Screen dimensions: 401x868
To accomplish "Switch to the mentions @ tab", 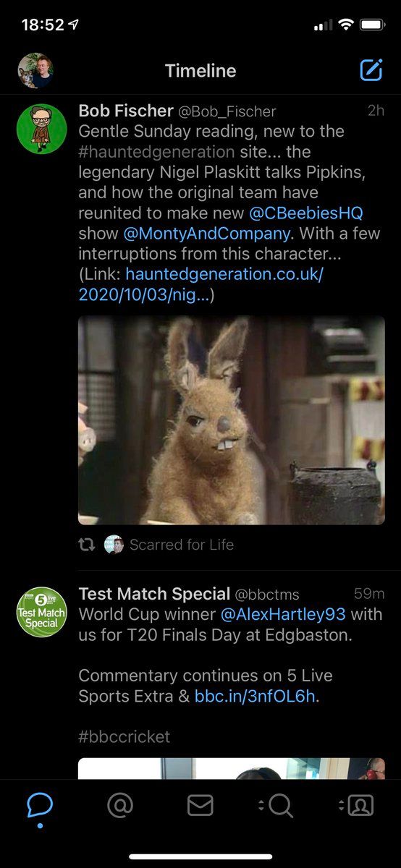I will tap(120, 805).
